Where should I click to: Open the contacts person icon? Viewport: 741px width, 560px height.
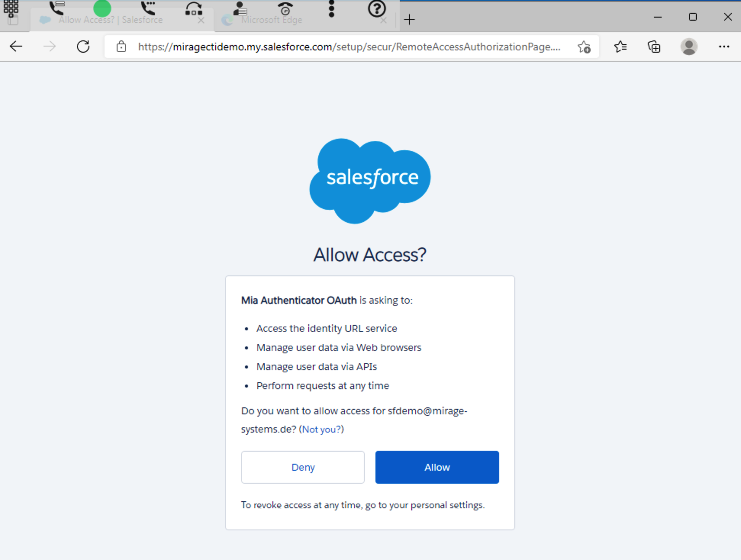pyautogui.click(x=240, y=8)
